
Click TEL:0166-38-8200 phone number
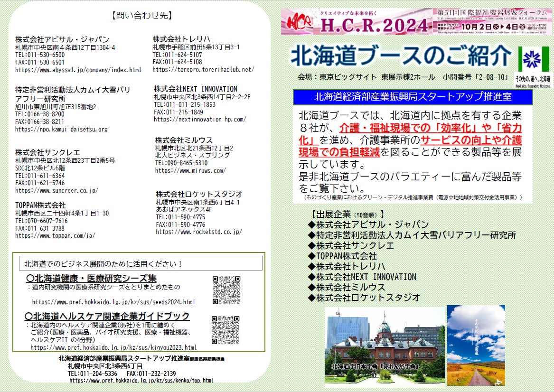pyautogui.click(x=39, y=114)
